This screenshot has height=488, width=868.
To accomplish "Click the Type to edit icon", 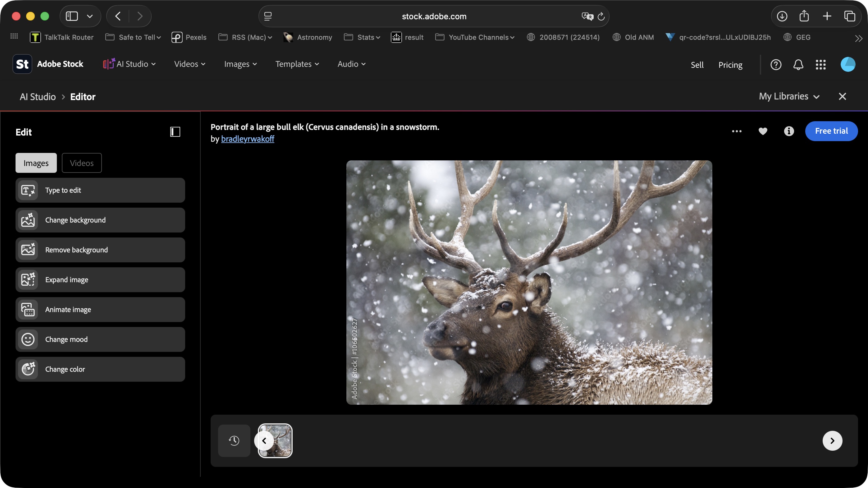I will pos(28,191).
